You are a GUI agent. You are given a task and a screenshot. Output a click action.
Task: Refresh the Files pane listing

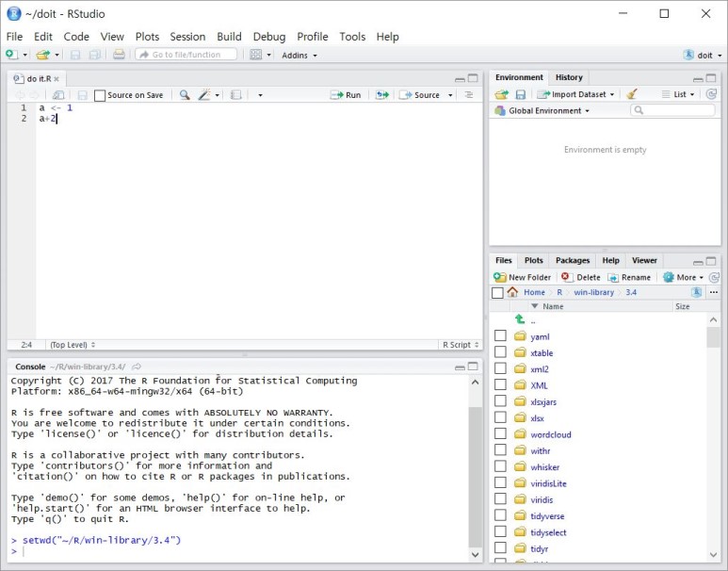714,277
